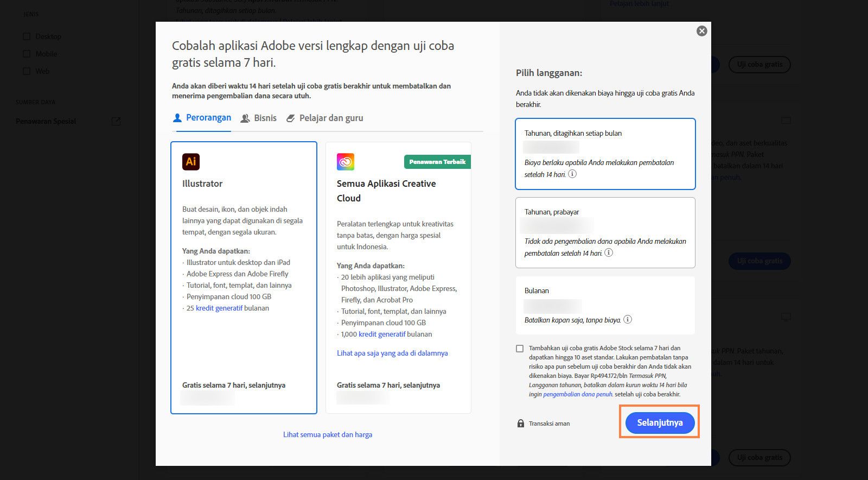Screen dimensions: 868x480
Task: Choose Tahunan, ditagihkan setiap bulan plan
Action: pos(605,154)
